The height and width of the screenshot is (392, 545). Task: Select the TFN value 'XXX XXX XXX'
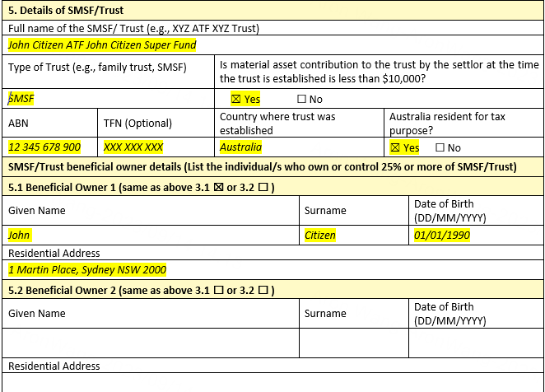point(133,147)
